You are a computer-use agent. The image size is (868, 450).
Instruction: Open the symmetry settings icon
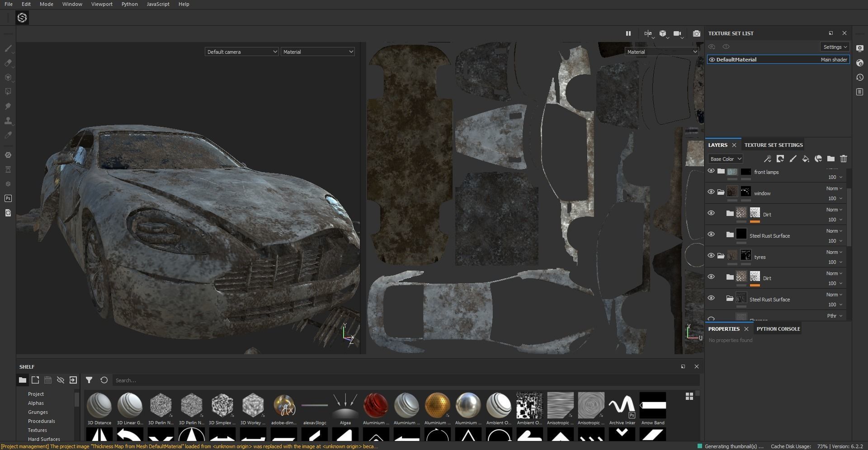[x=648, y=33]
